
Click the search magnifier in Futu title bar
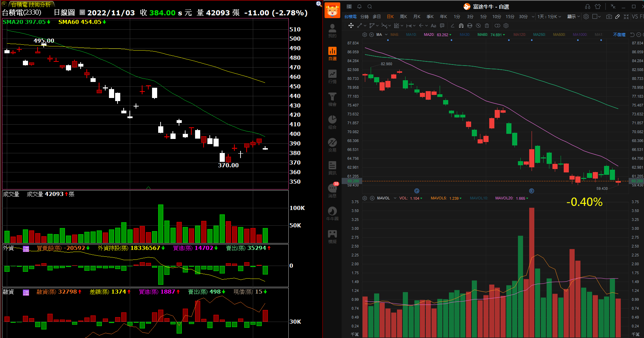coord(370,6)
